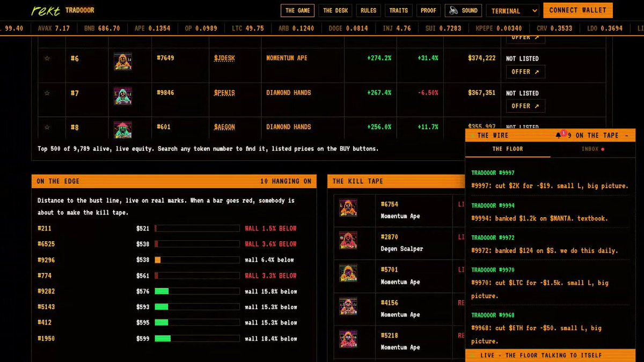Open the Traits page

[399, 10]
